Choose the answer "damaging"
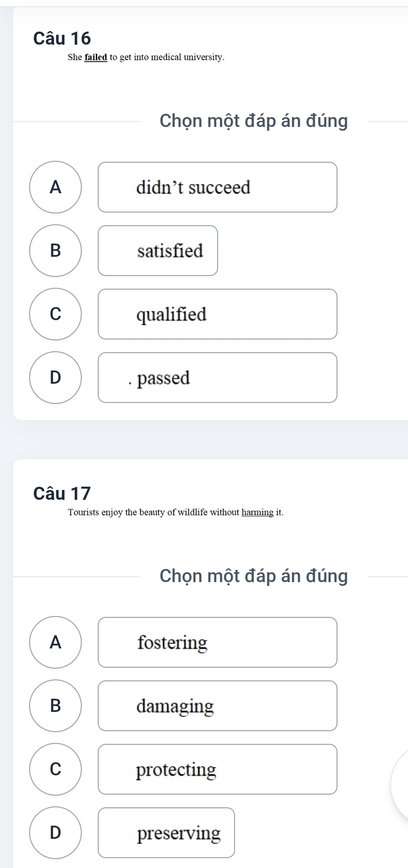This screenshot has width=408, height=868. (218, 706)
